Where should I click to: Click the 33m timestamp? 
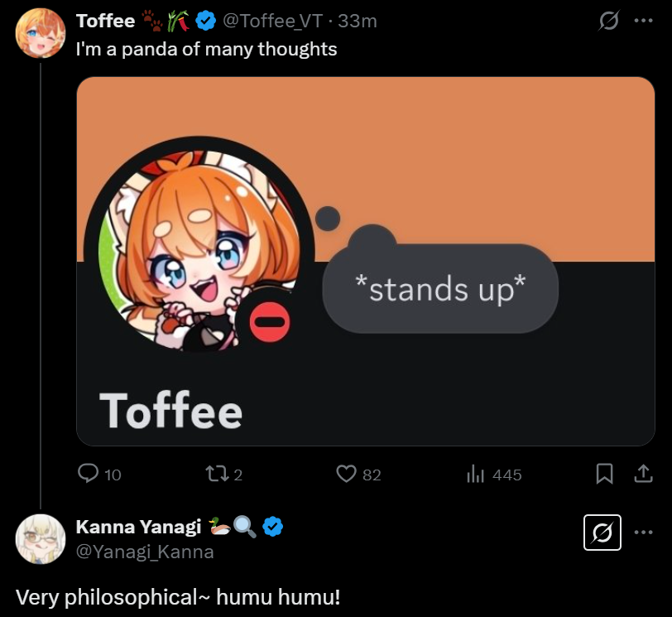(358, 22)
